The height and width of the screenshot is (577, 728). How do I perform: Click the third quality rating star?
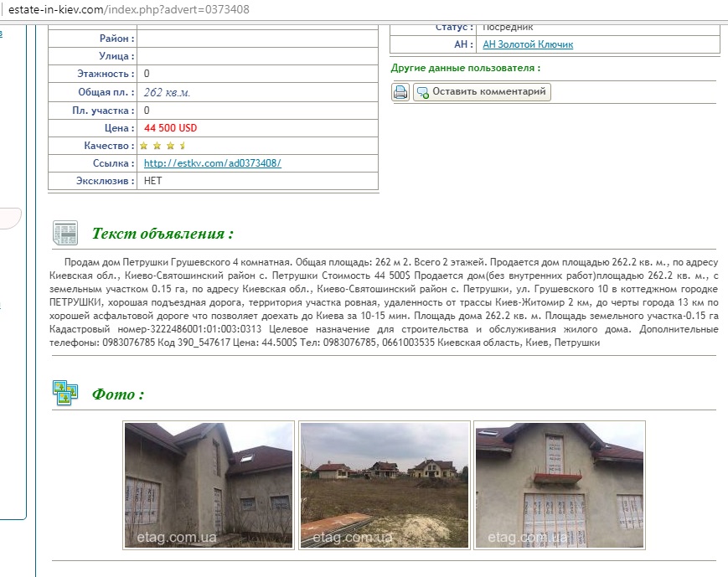(170, 146)
